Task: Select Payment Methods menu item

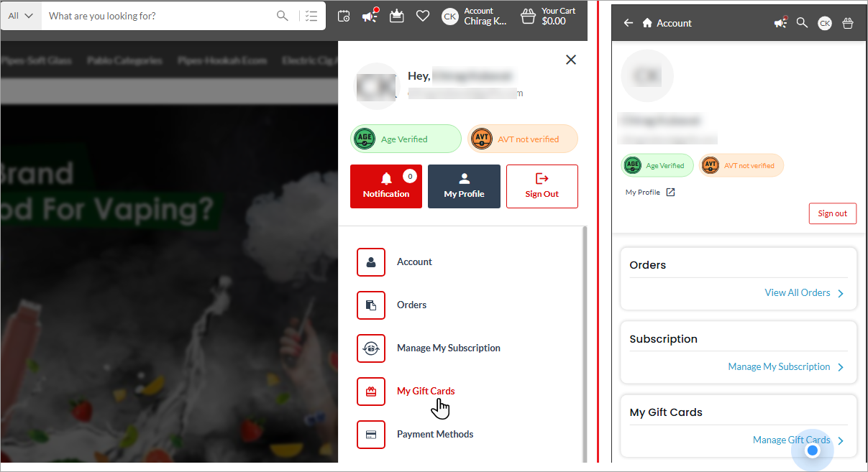Action: click(x=435, y=434)
